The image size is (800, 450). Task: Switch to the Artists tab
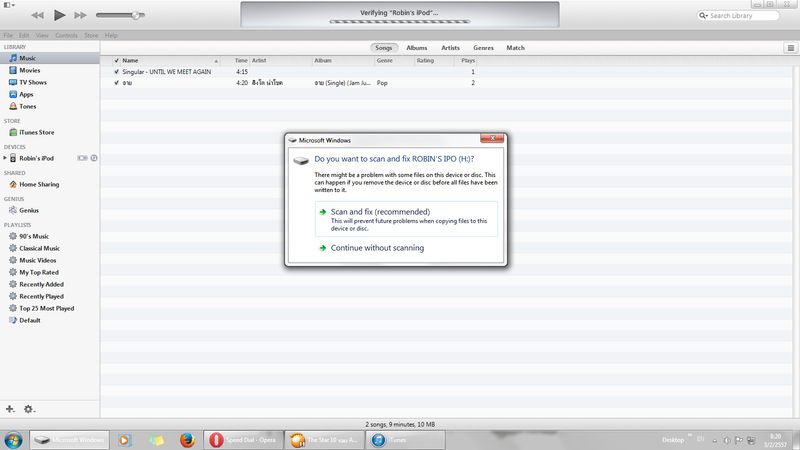[x=451, y=47]
